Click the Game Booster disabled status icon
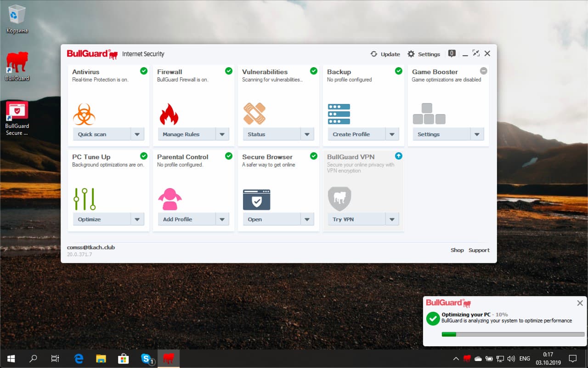Viewport: 588px width, 368px height. point(484,71)
